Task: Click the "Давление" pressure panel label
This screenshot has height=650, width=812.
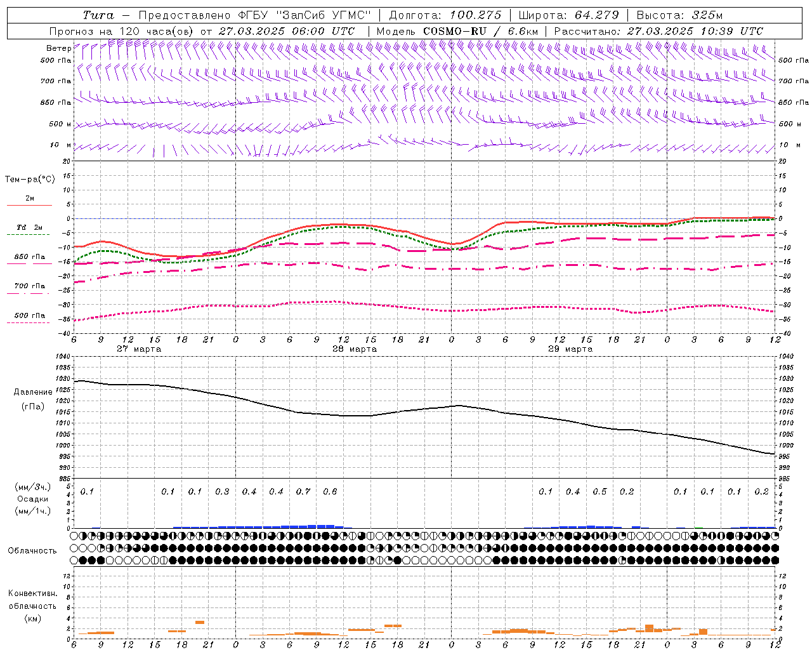Action: pos(33,392)
